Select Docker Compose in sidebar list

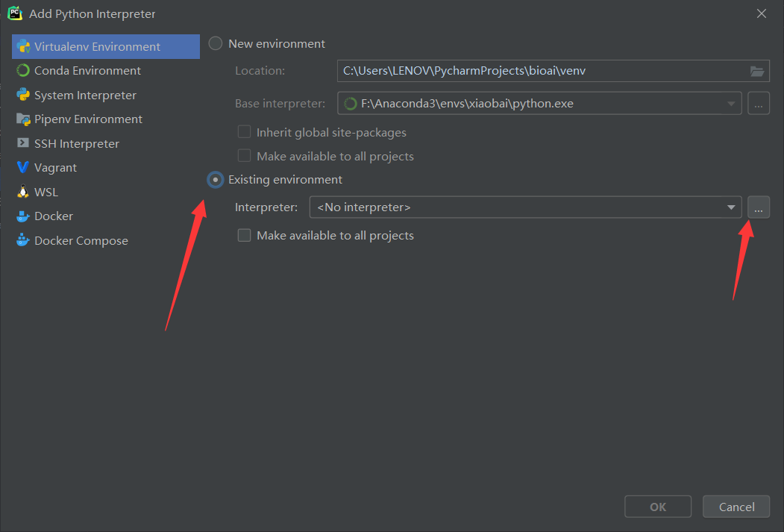[106, 240]
